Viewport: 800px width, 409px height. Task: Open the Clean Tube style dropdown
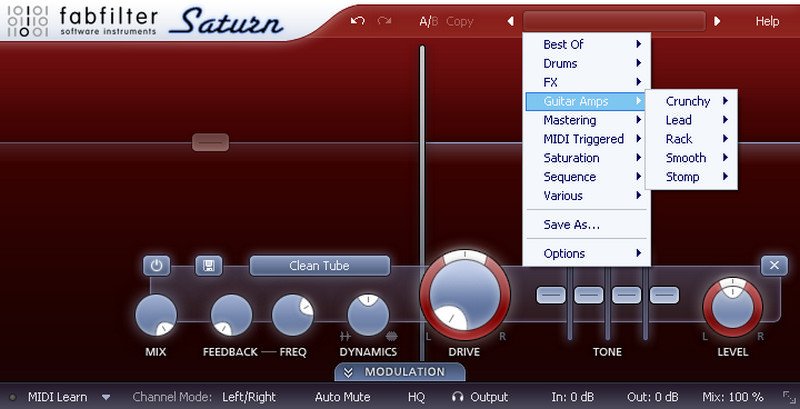click(x=319, y=266)
